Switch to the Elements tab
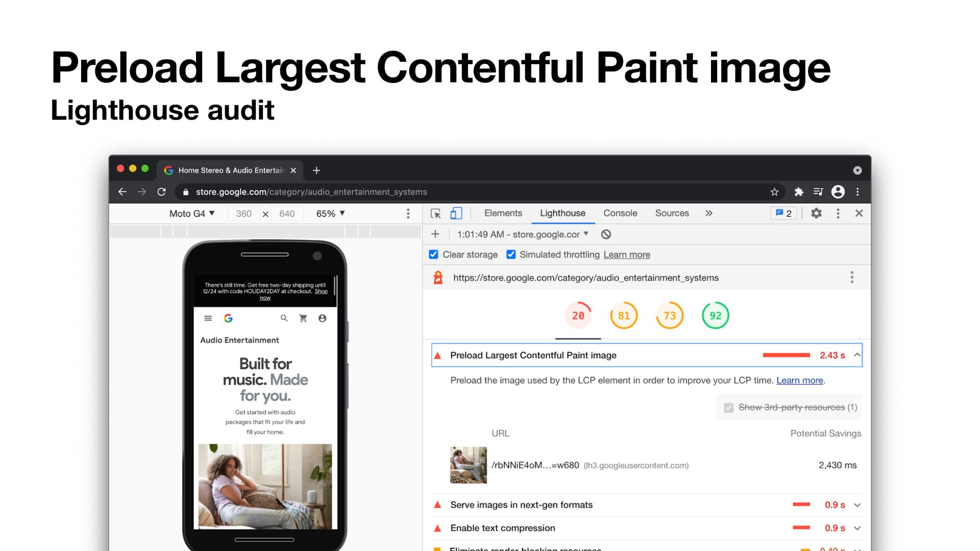 point(503,213)
